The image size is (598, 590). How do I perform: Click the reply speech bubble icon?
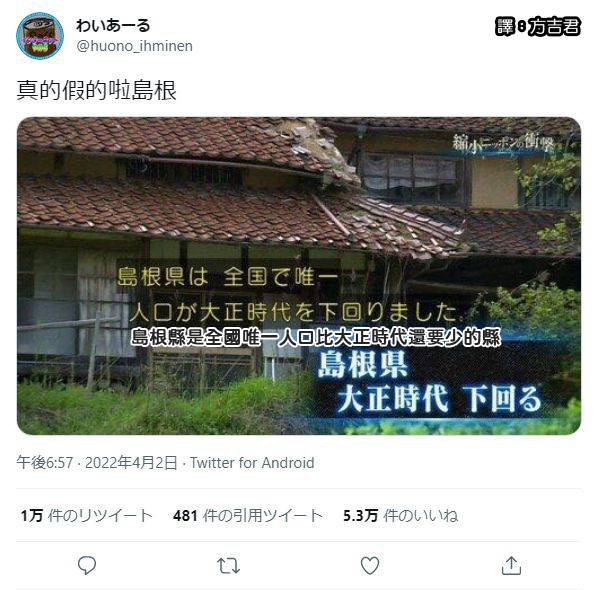click(87, 565)
